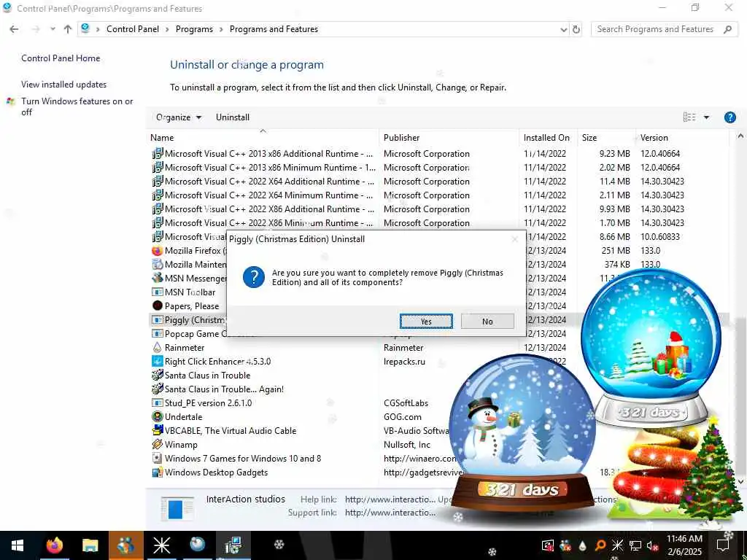Screen dimensions: 747x560
Task: Refresh the Programs and Features list
Action: coord(576,29)
